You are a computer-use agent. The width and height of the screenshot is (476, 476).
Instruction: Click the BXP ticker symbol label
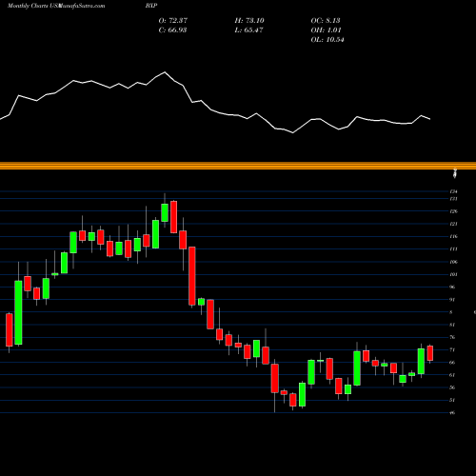pyautogui.click(x=151, y=6)
